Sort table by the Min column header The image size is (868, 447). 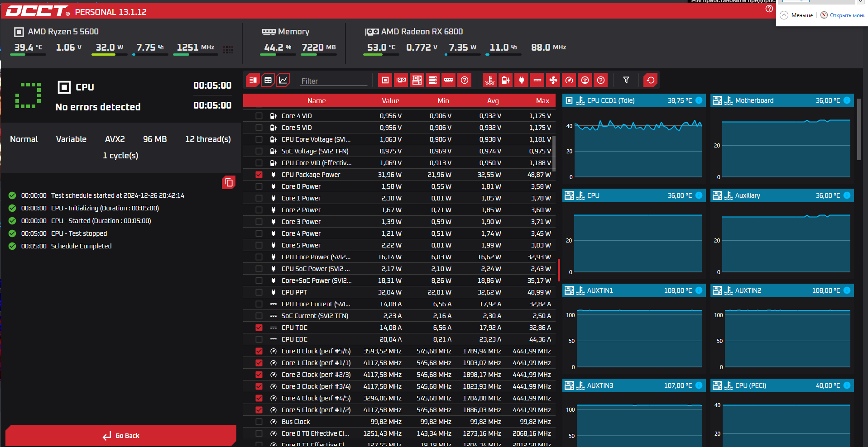click(x=443, y=101)
